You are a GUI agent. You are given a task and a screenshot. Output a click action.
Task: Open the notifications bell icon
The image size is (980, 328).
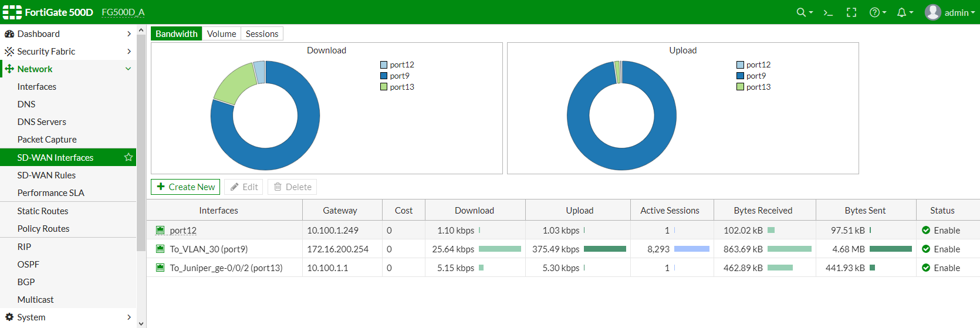901,12
